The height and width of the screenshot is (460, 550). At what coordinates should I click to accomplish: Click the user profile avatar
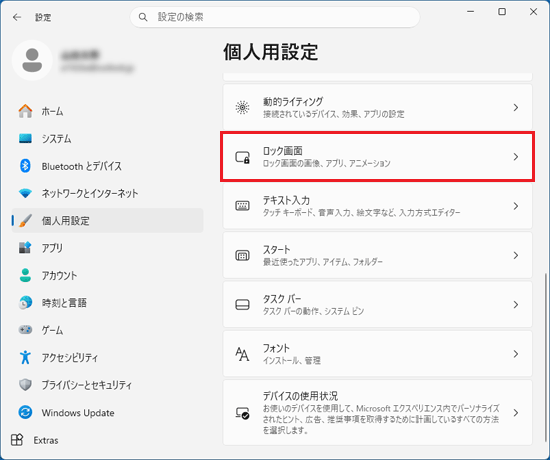pos(32,60)
